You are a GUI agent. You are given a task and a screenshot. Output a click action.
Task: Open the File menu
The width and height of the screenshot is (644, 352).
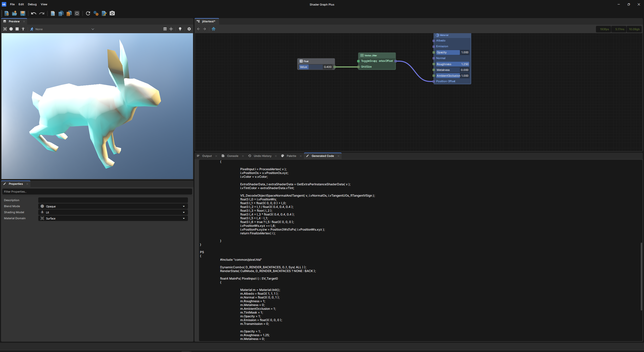point(12,4)
